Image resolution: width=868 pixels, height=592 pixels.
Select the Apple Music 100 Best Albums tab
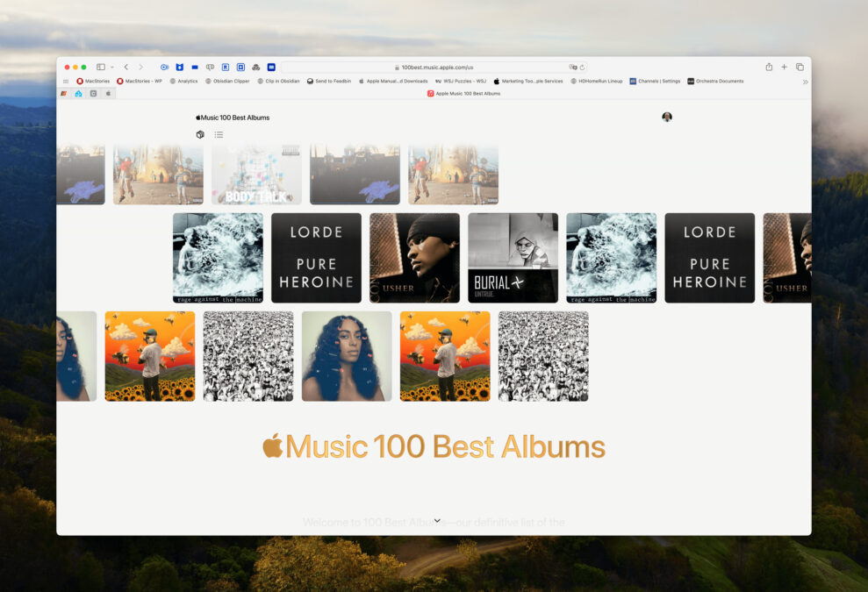pyautogui.click(x=463, y=93)
